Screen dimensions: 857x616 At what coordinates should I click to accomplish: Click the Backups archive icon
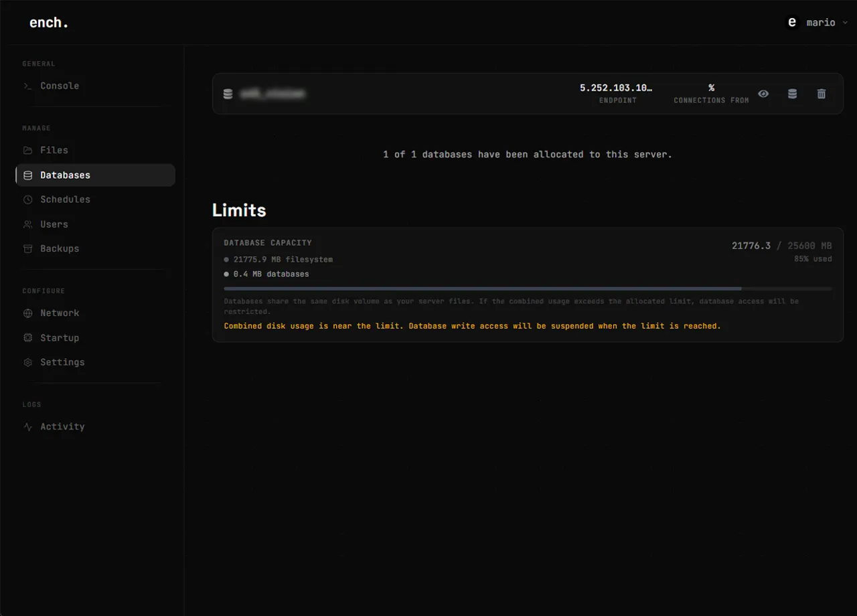point(27,248)
